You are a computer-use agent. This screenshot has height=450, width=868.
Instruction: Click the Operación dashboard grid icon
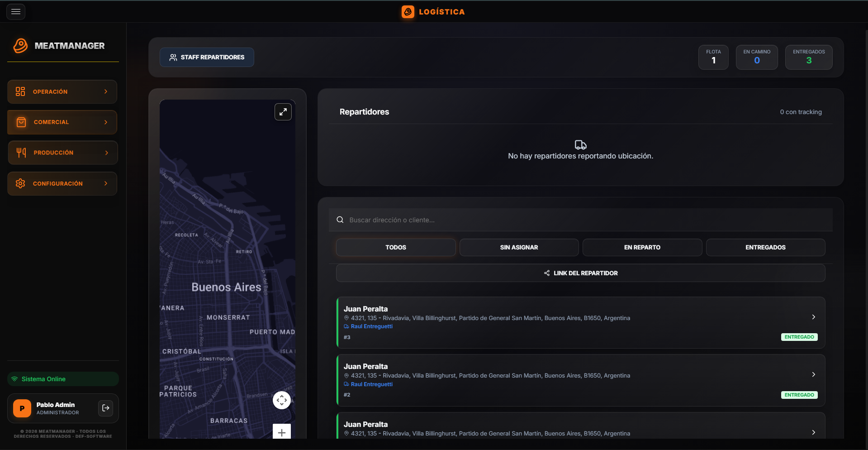click(20, 91)
